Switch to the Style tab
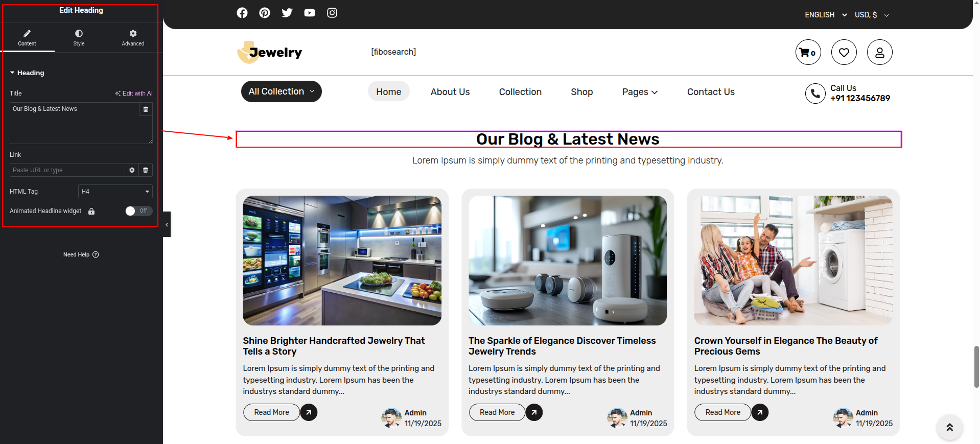The height and width of the screenshot is (444, 980). point(79,38)
